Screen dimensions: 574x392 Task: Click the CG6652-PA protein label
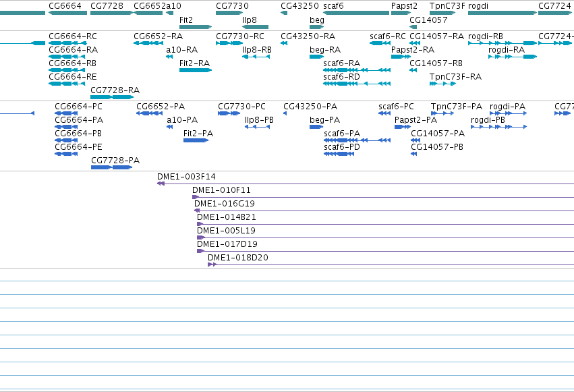(161, 107)
